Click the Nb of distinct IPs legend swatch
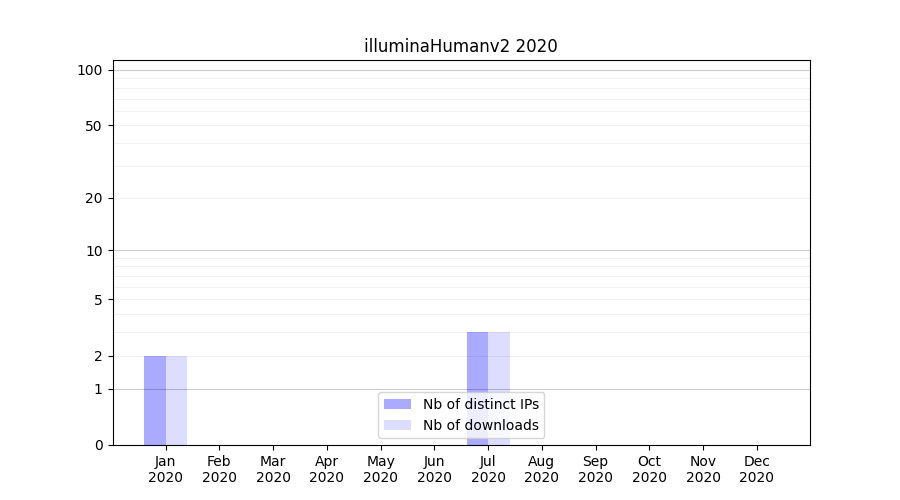This screenshot has height=500, width=900. 397,404
